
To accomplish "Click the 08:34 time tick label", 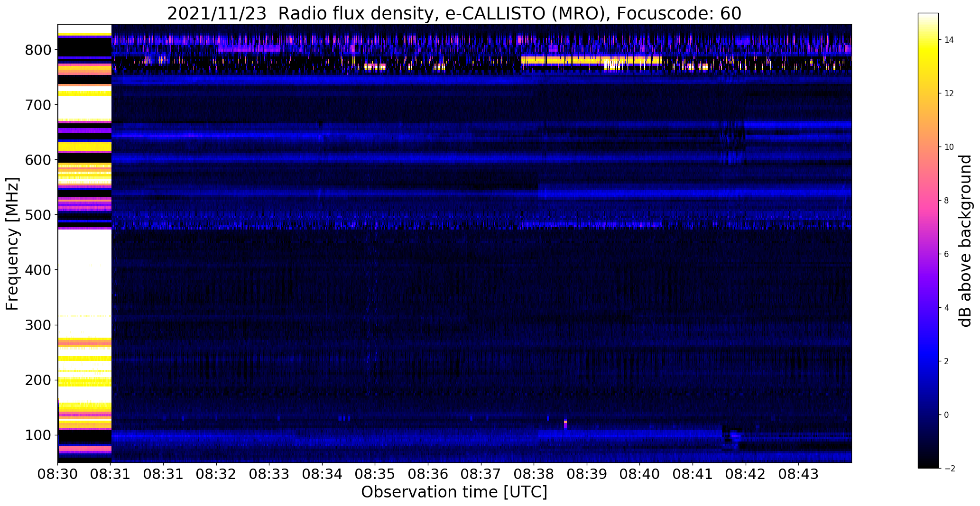I will click(323, 474).
